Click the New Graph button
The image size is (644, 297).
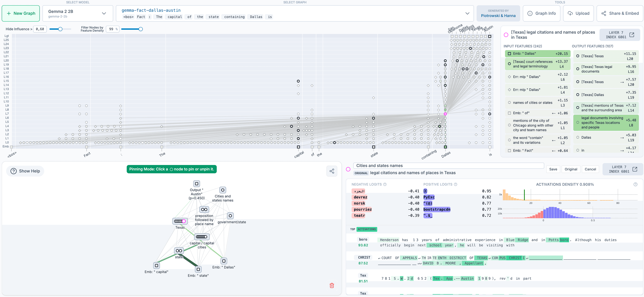click(21, 13)
